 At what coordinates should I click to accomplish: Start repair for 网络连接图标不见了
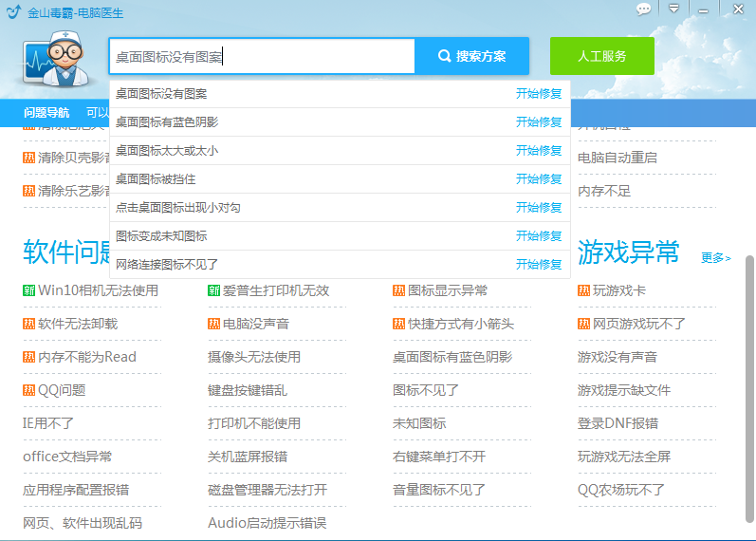(x=539, y=265)
